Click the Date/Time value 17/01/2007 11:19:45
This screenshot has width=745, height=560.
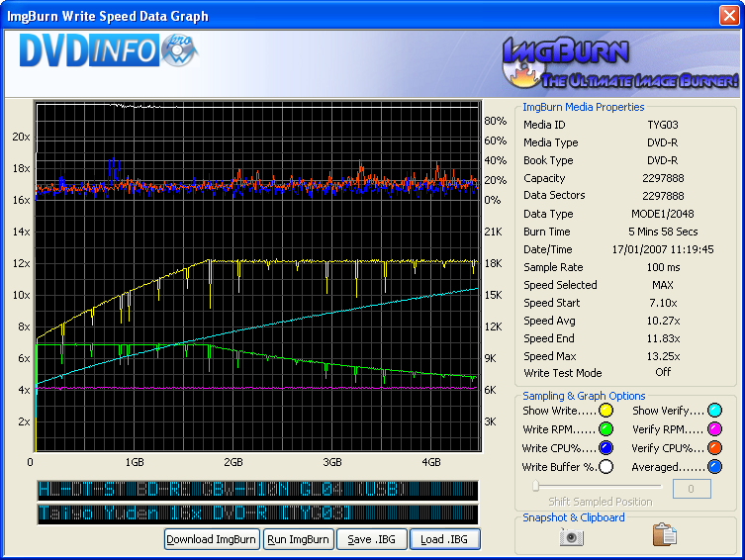(663, 249)
